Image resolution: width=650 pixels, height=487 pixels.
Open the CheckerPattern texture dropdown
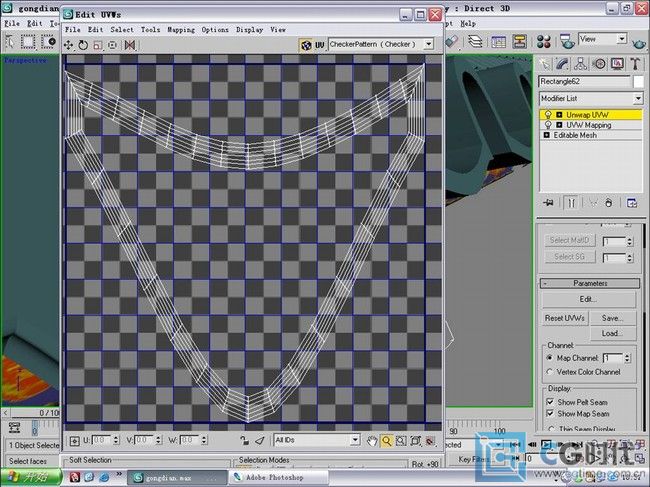pyautogui.click(x=429, y=44)
